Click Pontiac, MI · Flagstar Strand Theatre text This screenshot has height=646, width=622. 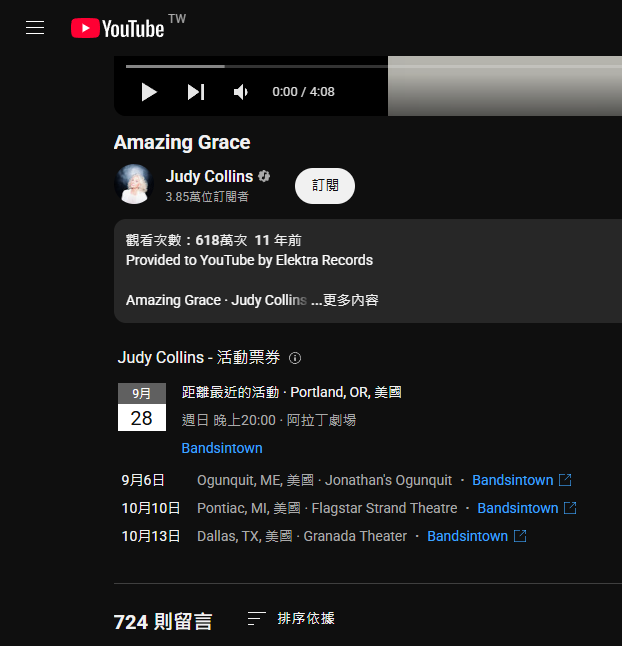[x=327, y=508]
